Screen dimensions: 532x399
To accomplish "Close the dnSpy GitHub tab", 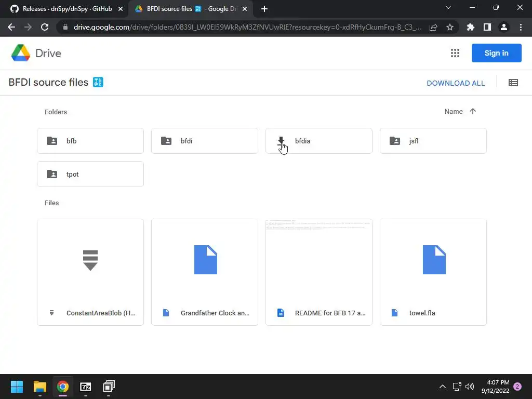I will pos(121,9).
